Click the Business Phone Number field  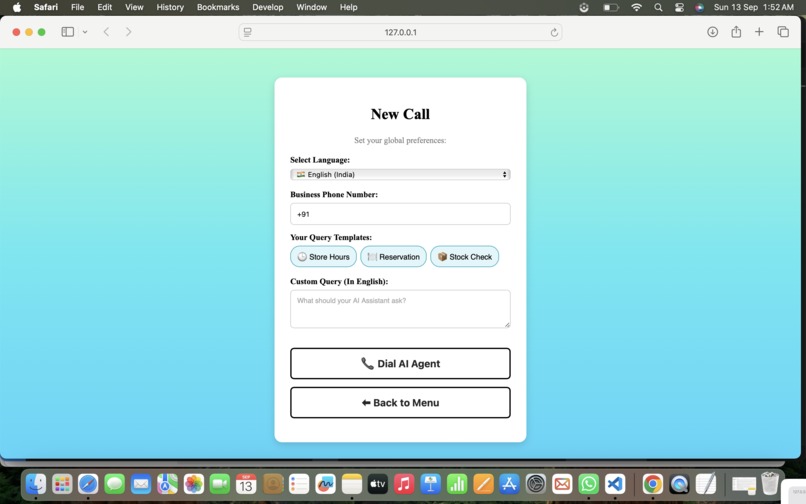[x=400, y=214]
